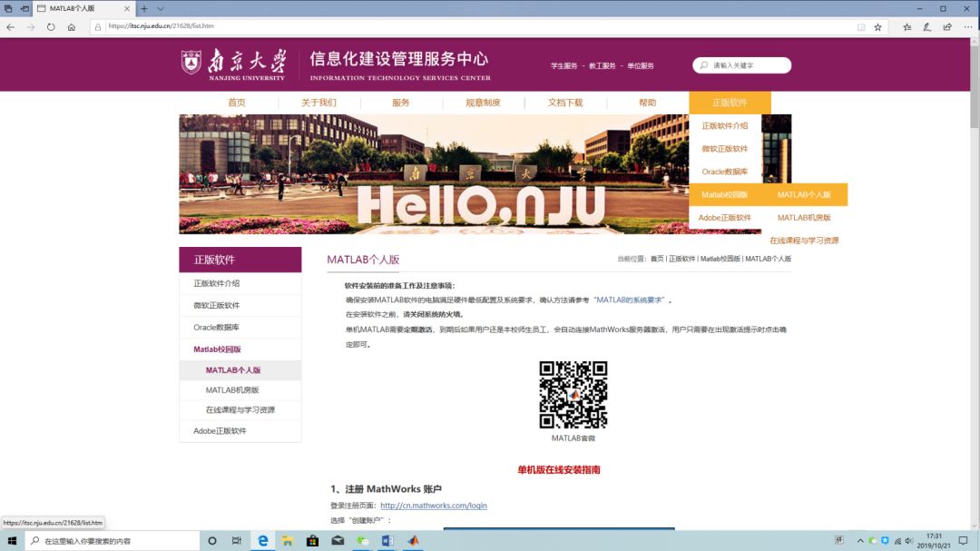The width and height of the screenshot is (980, 551).
Task: Focus the 请输入关键字 search field
Action: (x=742, y=65)
